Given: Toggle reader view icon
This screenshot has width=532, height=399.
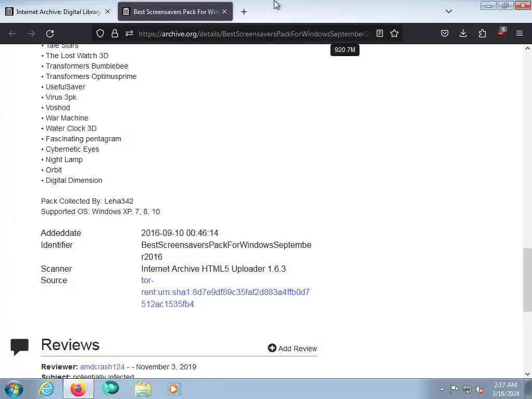Looking at the screenshot, I should click(x=380, y=33).
